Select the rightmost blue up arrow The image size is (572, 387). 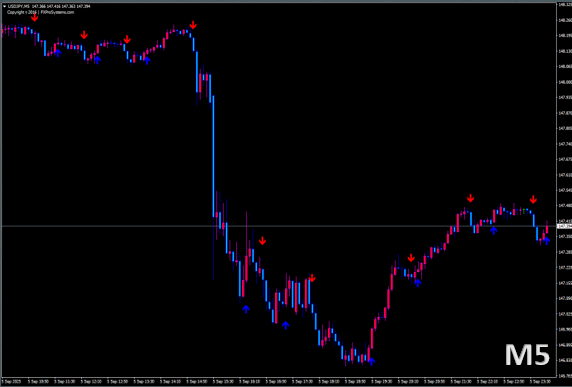546,240
